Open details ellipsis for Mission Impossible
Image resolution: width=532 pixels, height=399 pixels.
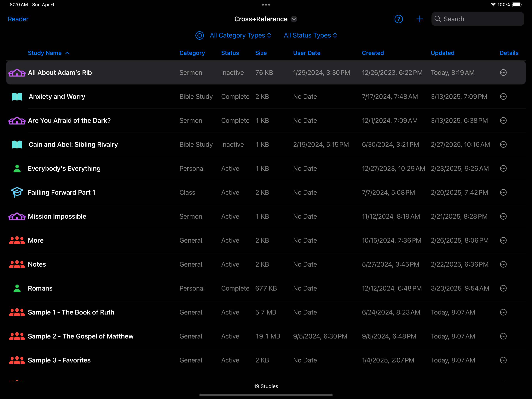pos(503,216)
